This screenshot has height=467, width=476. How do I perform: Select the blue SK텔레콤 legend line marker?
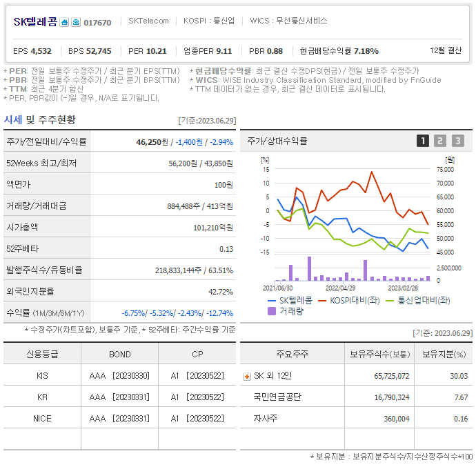[x=271, y=301]
